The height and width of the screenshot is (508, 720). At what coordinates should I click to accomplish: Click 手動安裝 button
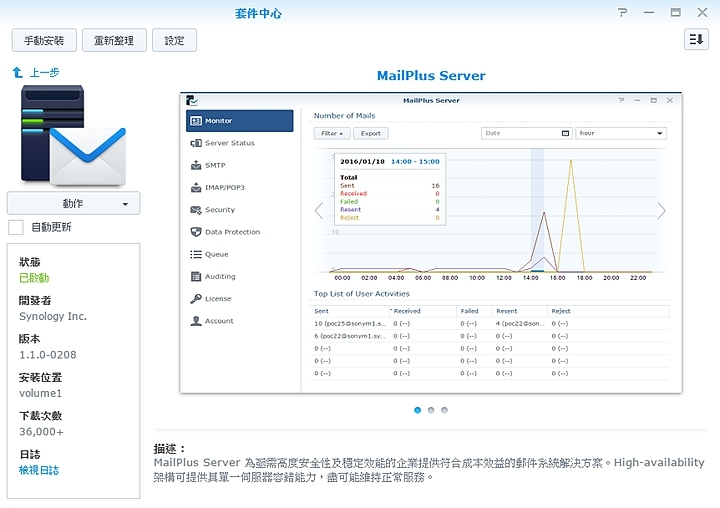point(43,40)
